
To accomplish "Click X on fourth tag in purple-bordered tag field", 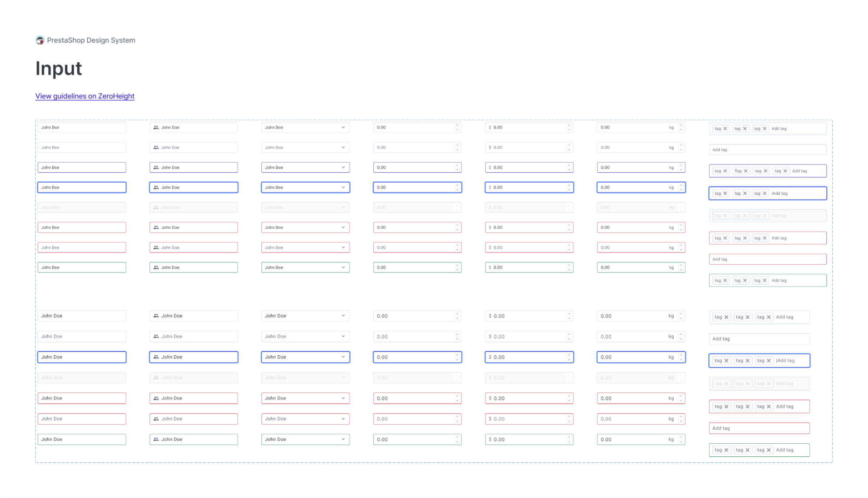I will [785, 171].
